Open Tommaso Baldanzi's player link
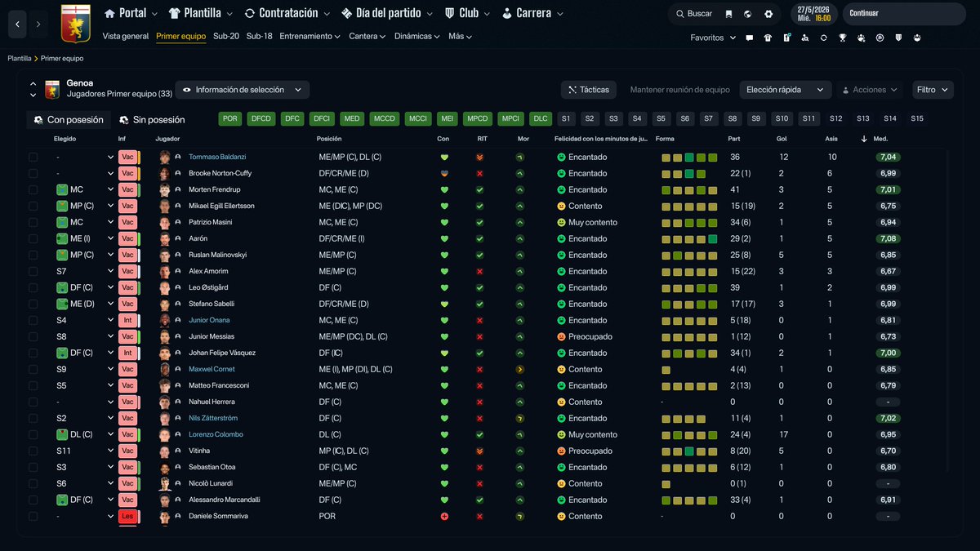This screenshot has height=551, width=980. click(217, 157)
